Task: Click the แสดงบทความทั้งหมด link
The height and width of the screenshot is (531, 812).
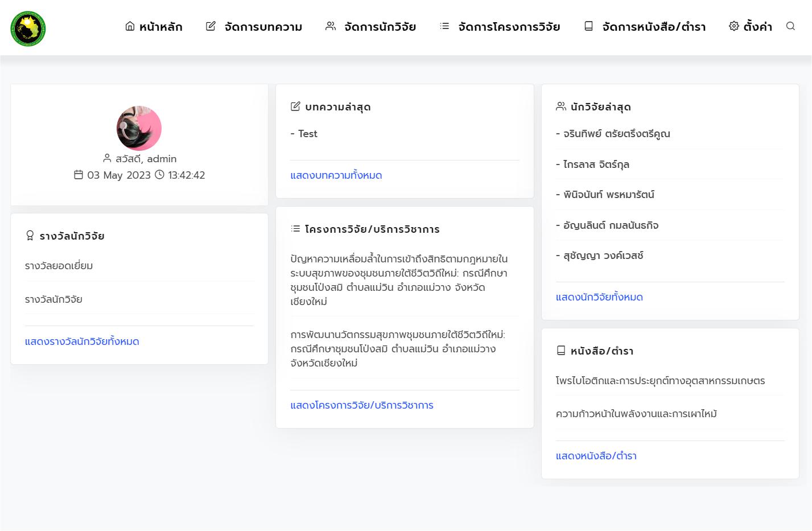Action: coord(336,175)
